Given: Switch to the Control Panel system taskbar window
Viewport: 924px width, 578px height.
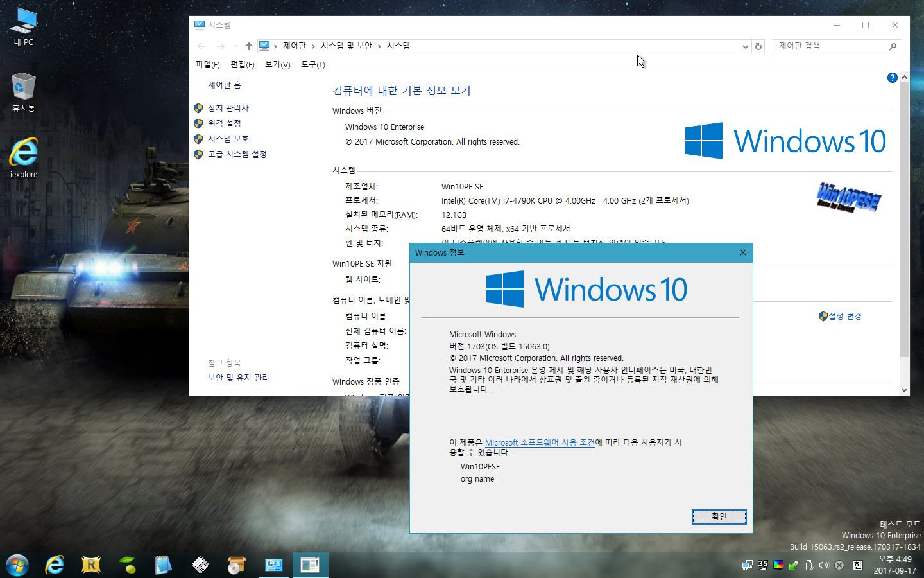Looking at the screenshot, I should (274, 565).
